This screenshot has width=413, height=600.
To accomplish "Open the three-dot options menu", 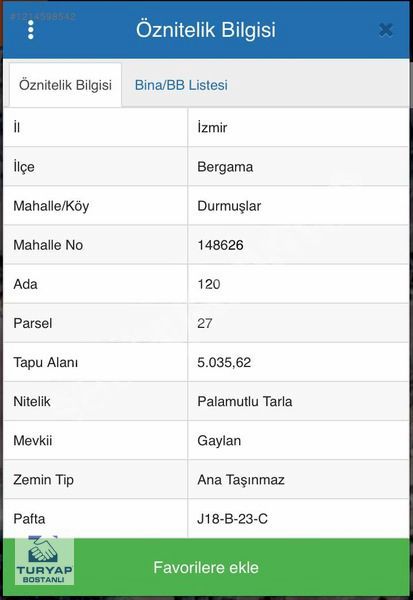I will tap(31, 30).
